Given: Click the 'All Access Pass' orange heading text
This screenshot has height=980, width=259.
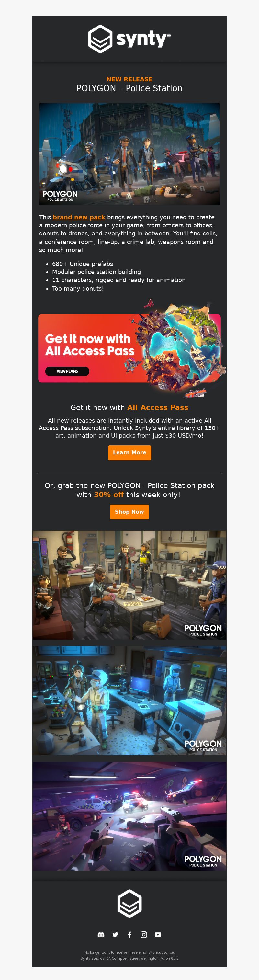Looking at the screenshot, I should coord(157,407).
